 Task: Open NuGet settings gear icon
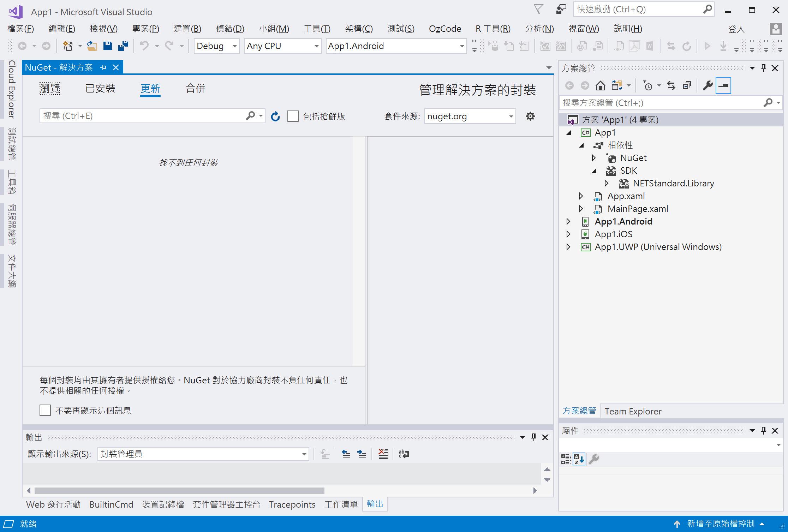coord(530,116)
